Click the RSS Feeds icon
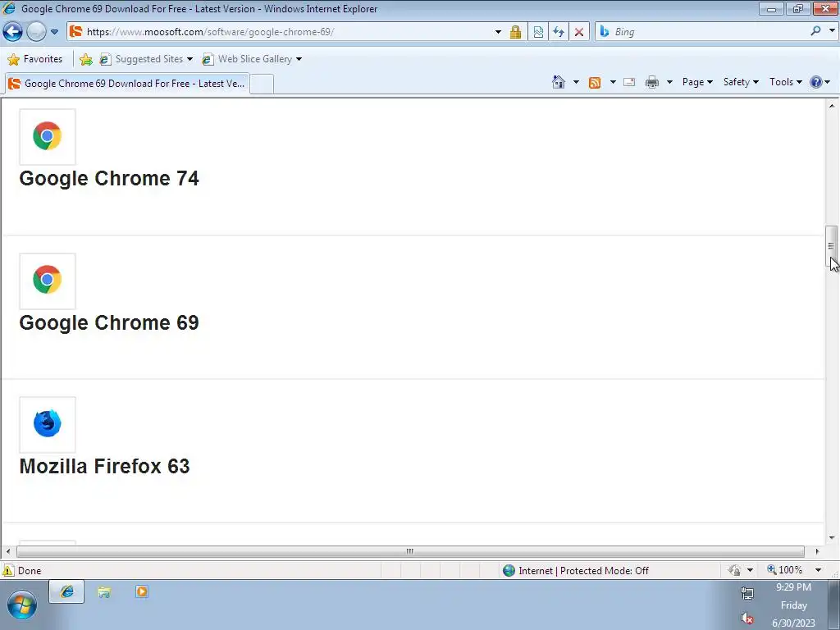The height and width of the screenshot is (630, 840). point(594,83)
